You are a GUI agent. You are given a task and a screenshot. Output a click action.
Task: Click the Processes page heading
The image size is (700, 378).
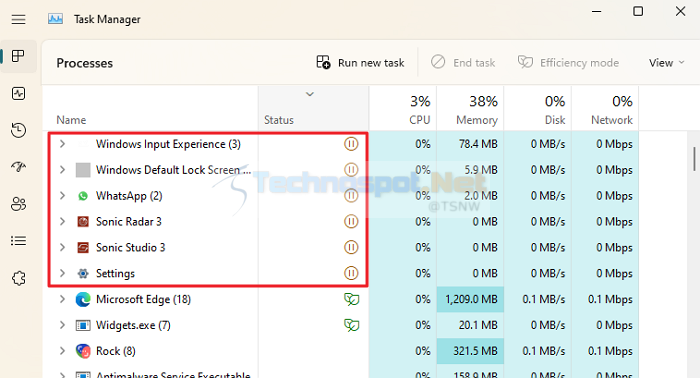point(84,63)
